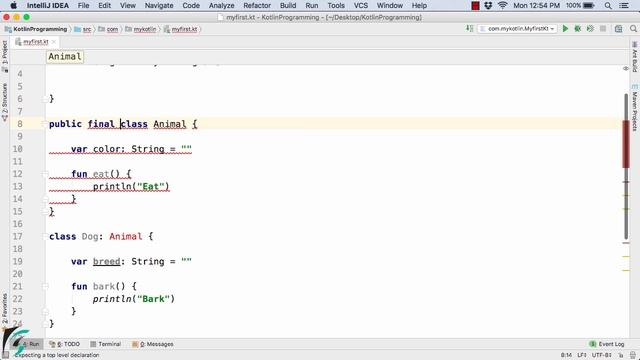Collapse the Dog class fold marker at line 17
The height and width of the screenshot is (360, 640).
45,236
